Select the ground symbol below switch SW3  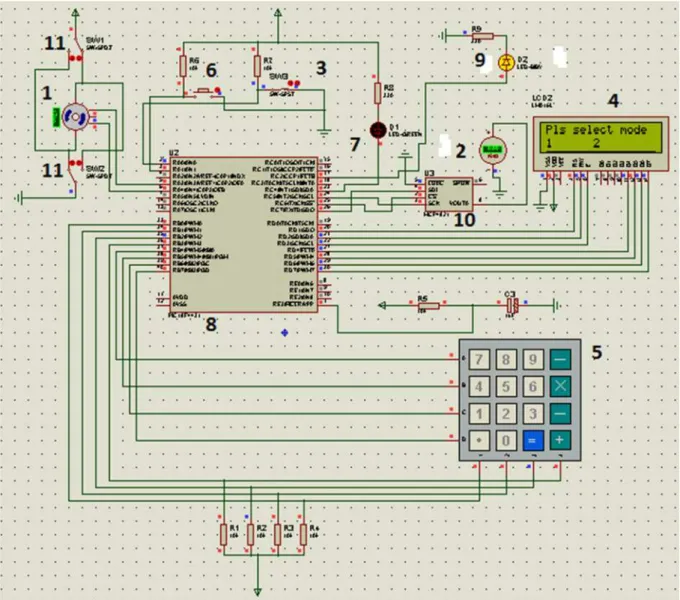coord(324,133)
